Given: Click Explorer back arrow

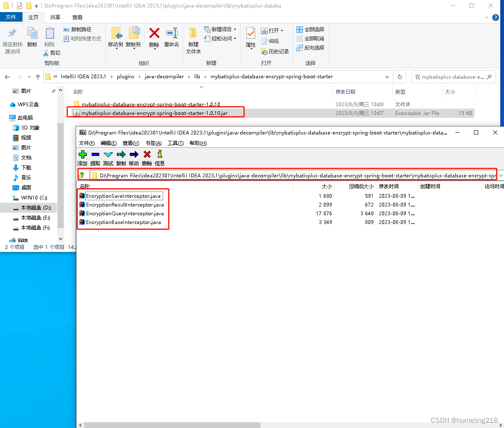Looking at the screenshot, I should (7, 77).
